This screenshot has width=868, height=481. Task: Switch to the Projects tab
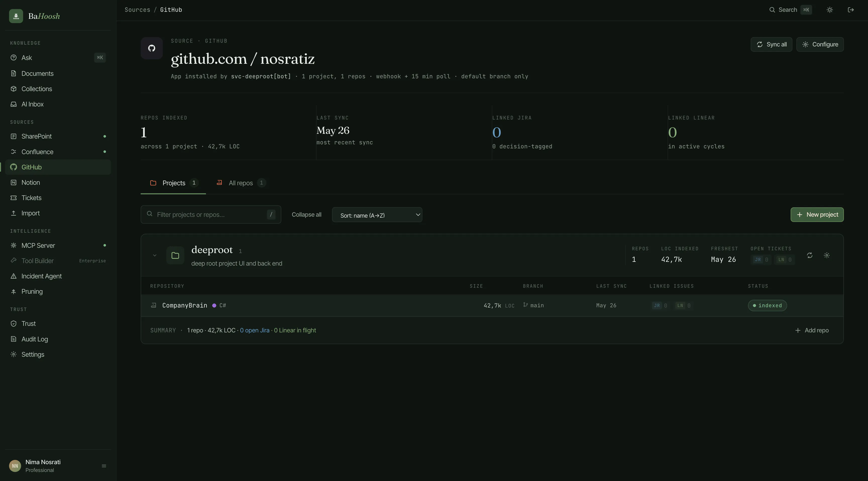(x=173, y=183)
